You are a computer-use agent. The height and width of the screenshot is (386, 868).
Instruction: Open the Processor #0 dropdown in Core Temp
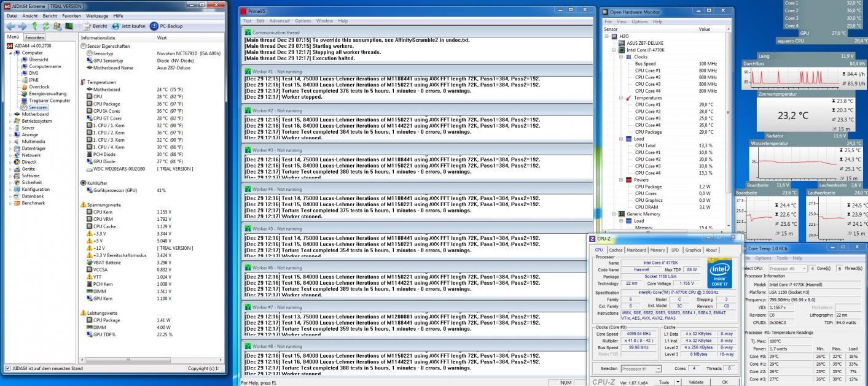pyautogui.click(x=788, y=268)
